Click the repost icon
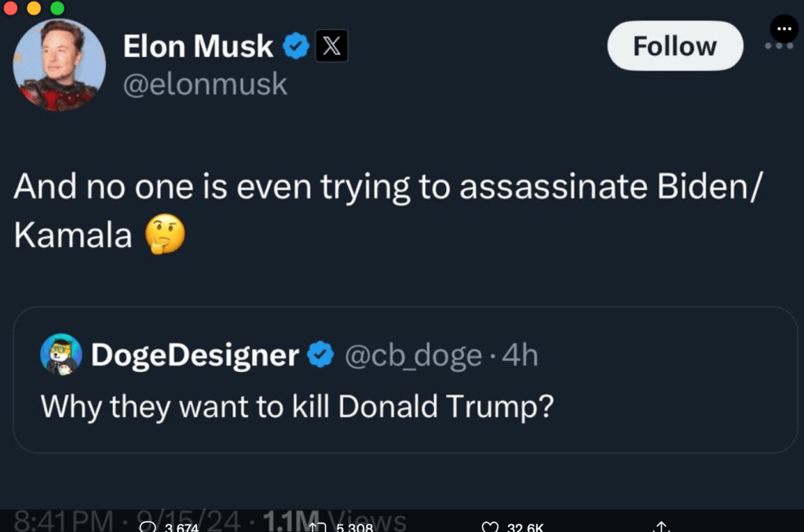Viewport: 804px width, 532px height. [x=319, y=527]
